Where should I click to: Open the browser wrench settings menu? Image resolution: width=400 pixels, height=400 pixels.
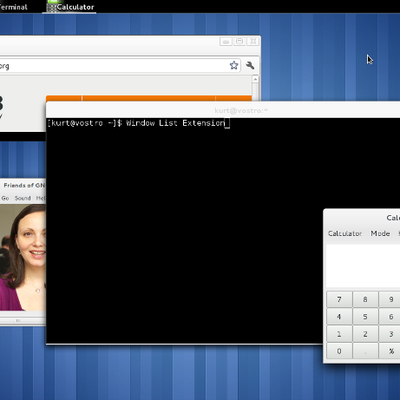(x=250, y=65)
